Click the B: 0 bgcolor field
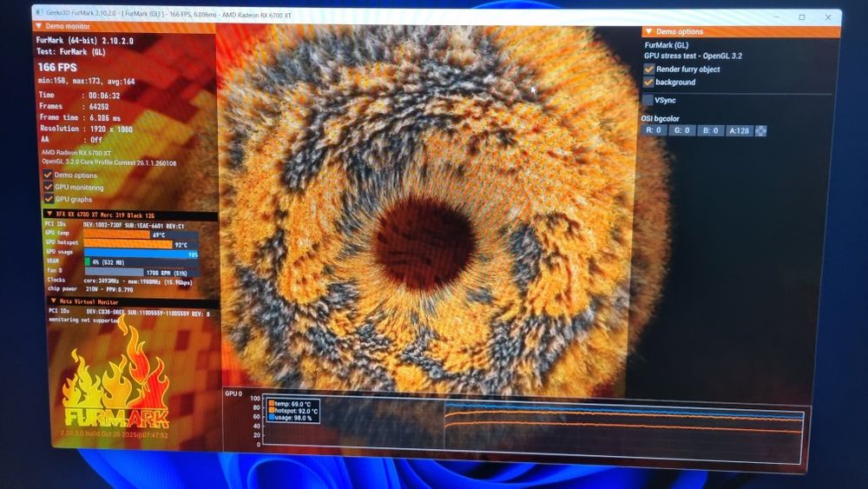The width and height of the screenshot is (868, 489). click(x=711, y=131)
